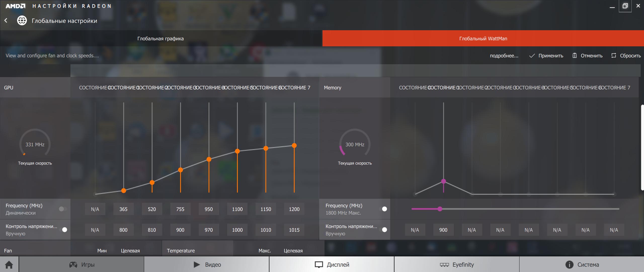Viewport: 644px width, 272px height.
Task: Open the Дисплей section
Action: click(332, 265)
